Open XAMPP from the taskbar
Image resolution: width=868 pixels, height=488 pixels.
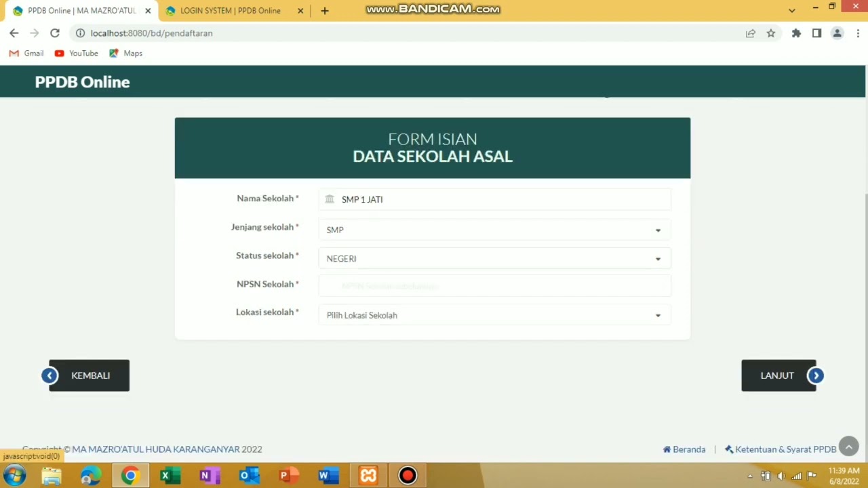click(368, 476)
